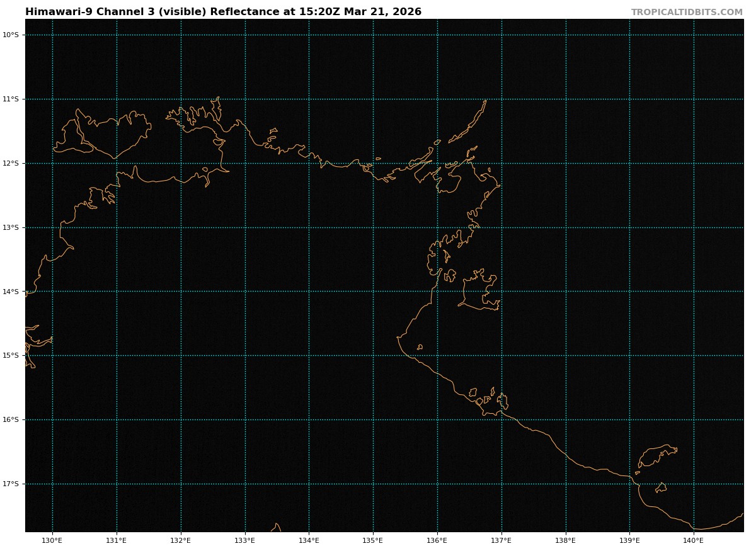
Task: Click the 138°E longitude label
Action: (x=566, y=540)
